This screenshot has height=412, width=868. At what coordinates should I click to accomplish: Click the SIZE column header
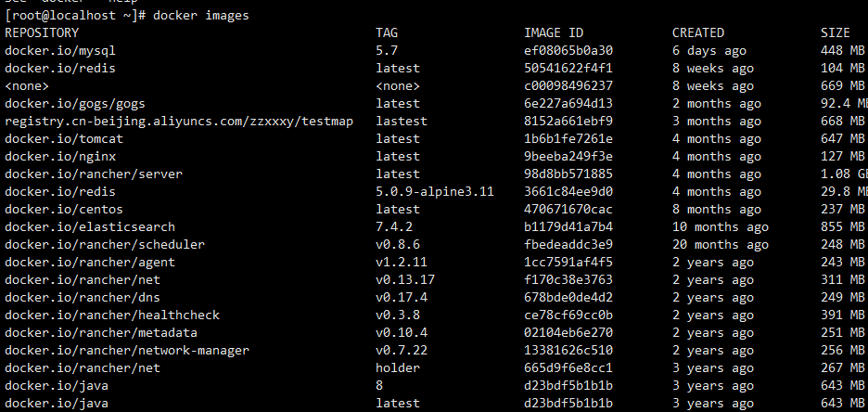[835, 33]
